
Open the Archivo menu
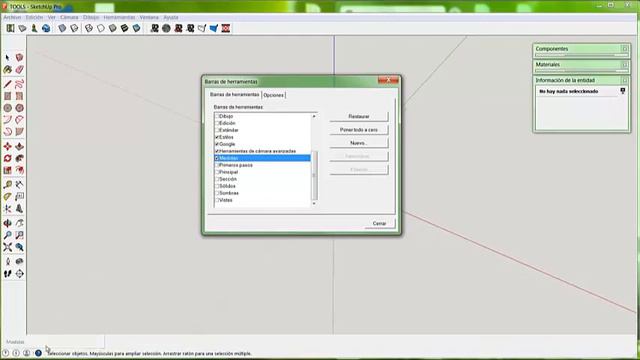point(12,18)
